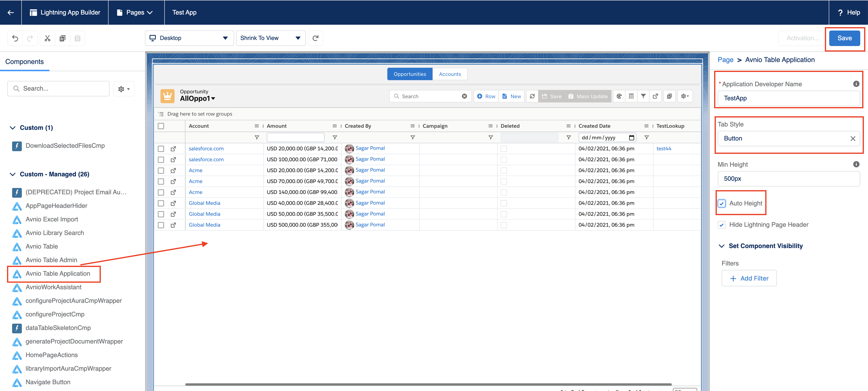Collapse the Custom - Managed section
Image resolution: width=868 pixels, height=391 pixels.
pyautogui.click(x=13, y=174)
